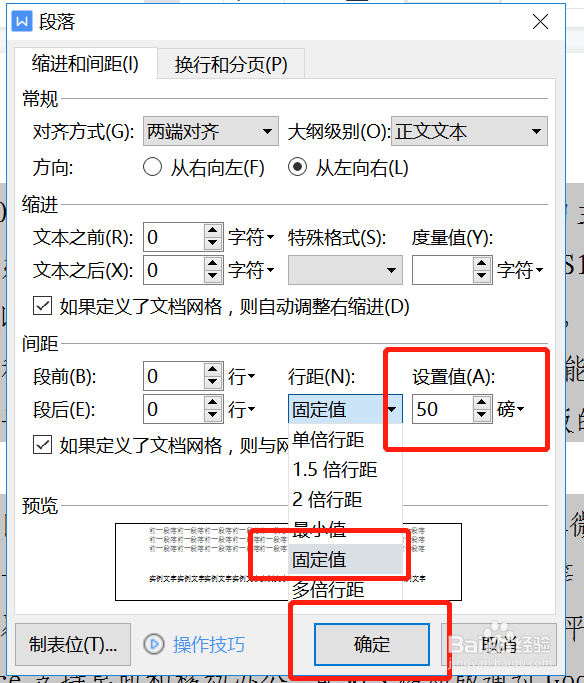This screenshot has height=683, width=584.
Task: Decrease the 度量值 value
Action: point(482,277)
